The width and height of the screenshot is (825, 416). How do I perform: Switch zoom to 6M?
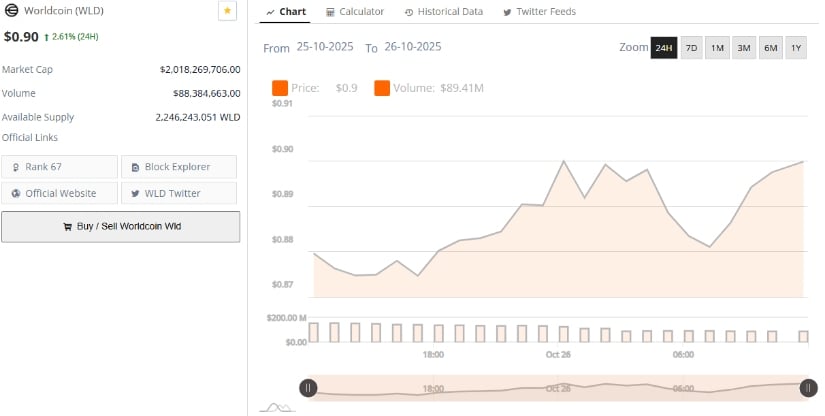[770, 48]
